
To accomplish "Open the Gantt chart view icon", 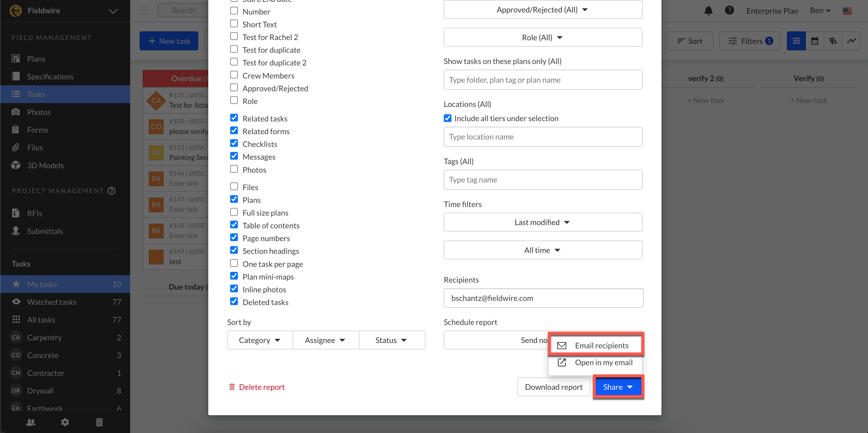I will pos(833,41).
